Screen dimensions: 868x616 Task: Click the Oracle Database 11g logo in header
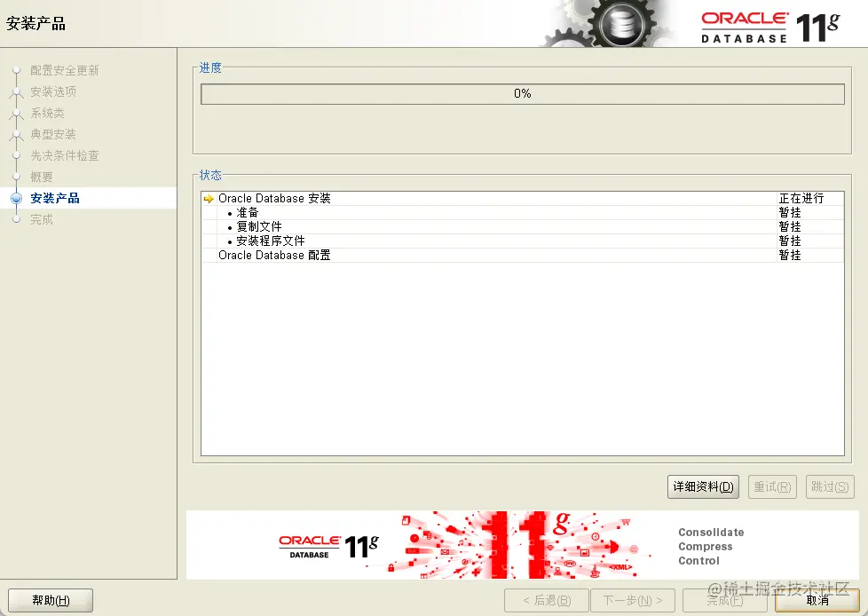click(770, 28)
